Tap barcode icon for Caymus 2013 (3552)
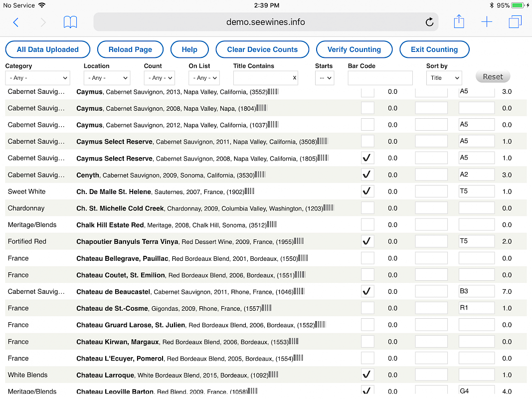The image size is (532, 399). click(273, 92)
